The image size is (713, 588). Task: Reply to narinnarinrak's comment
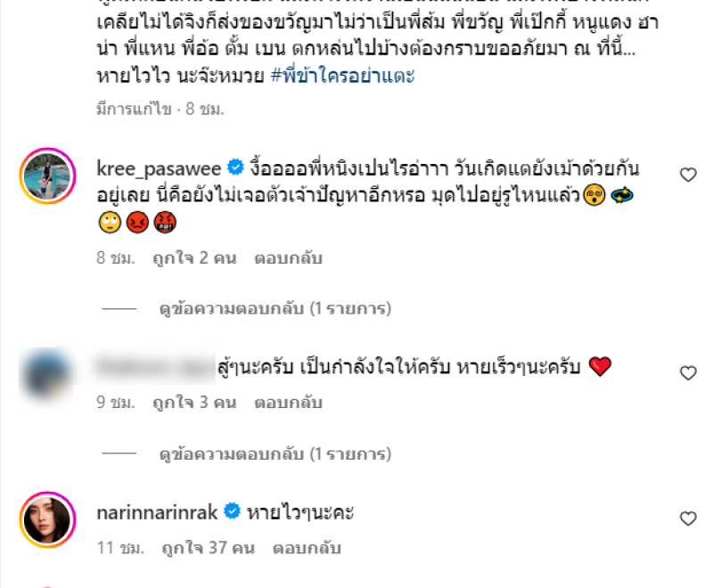pos(307,548)
